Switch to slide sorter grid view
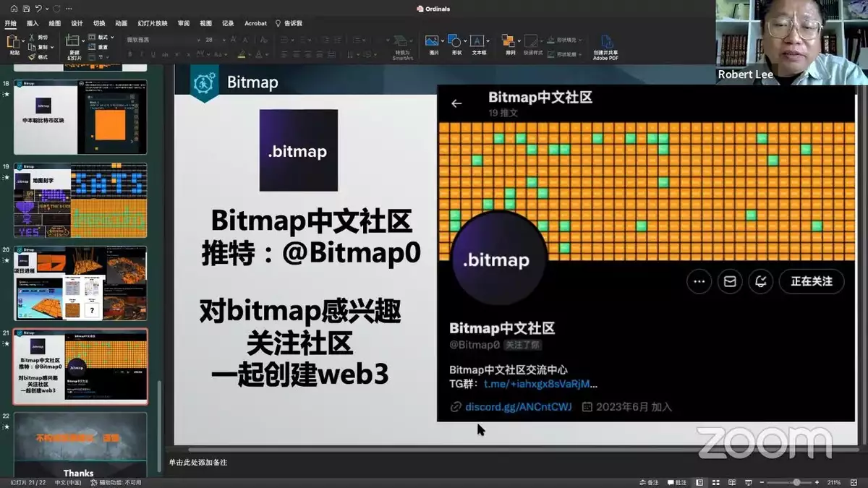This screenshot has height=488, width=868. point(715,482)
